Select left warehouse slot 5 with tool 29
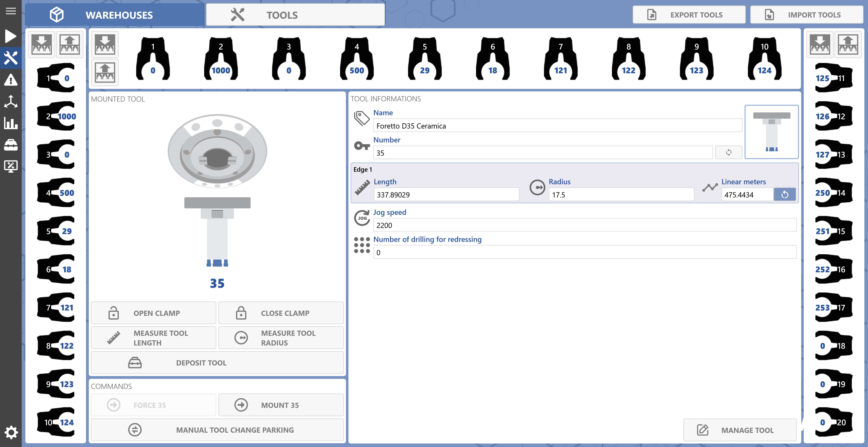The width and height of the screenshot is (868, 447). (56, 231)
